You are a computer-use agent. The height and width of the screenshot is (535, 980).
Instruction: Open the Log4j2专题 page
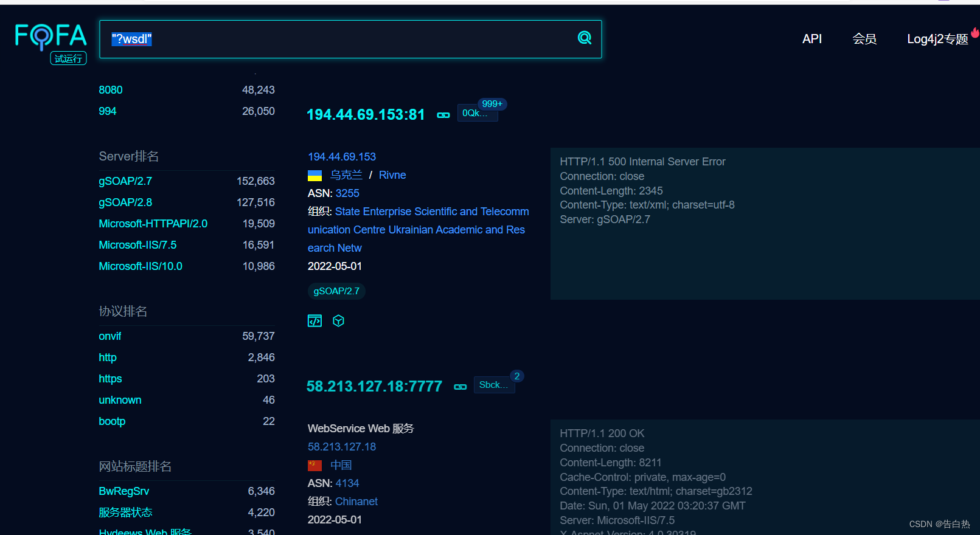tap(937, 39)
